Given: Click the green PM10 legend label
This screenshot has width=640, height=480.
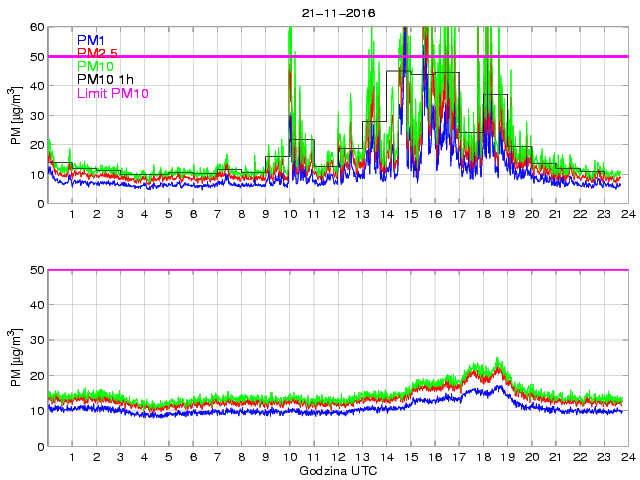Looking at the screenshot, I should tap(95, 66).
